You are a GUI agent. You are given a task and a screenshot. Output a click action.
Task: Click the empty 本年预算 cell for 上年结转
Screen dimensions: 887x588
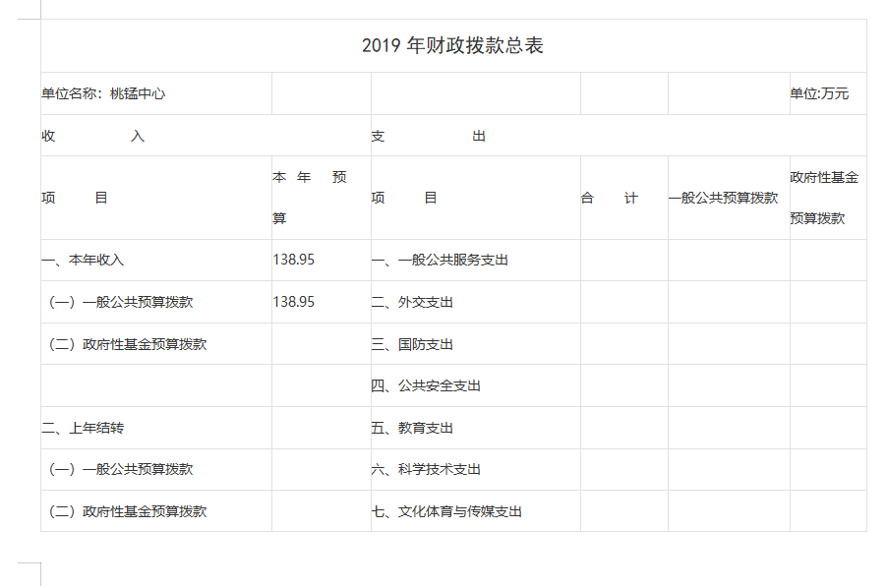point(321,429)
